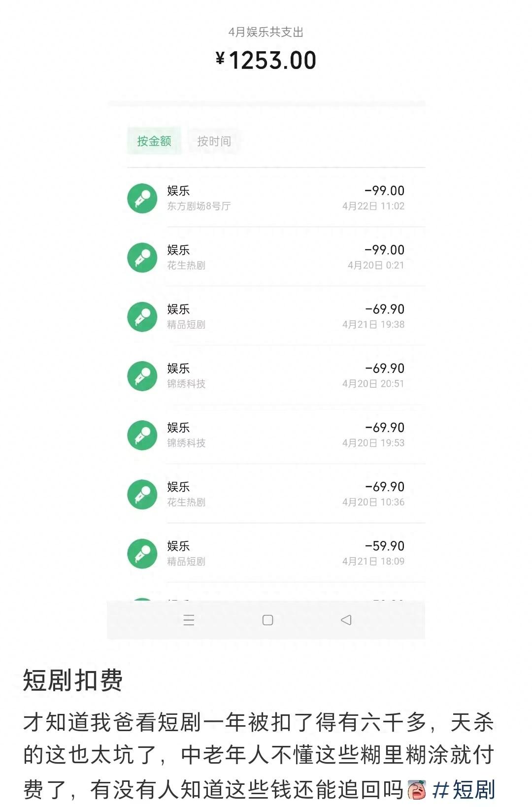Viewport: 532px width, 807px height.
Task: Switch to 按时间 sort tab
Action: (x=214, y=141)
